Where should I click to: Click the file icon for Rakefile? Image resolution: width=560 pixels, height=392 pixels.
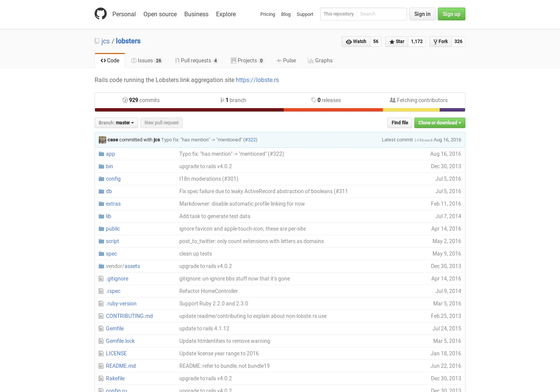tap(101, 378)
